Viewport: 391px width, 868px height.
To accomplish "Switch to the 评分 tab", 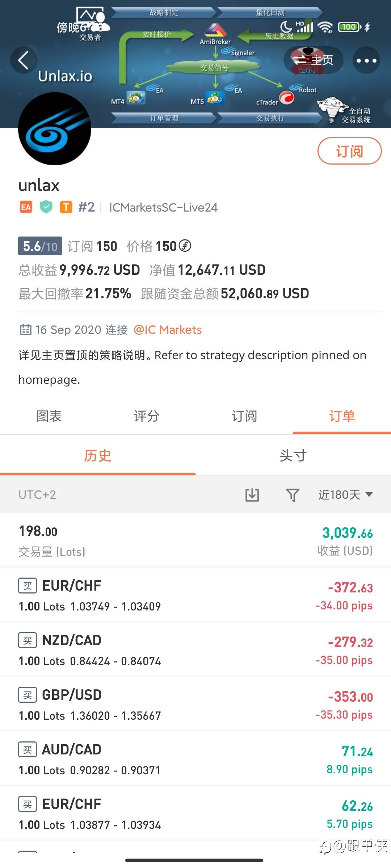I will (x=147, y=416).
